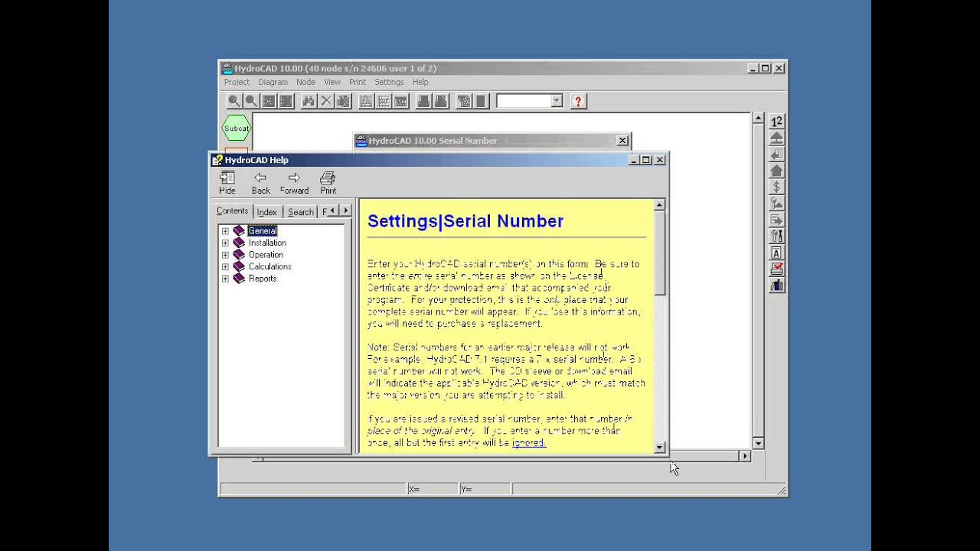Click the binoculars find icon in main toolbar
980x551 pixels.
309,101
